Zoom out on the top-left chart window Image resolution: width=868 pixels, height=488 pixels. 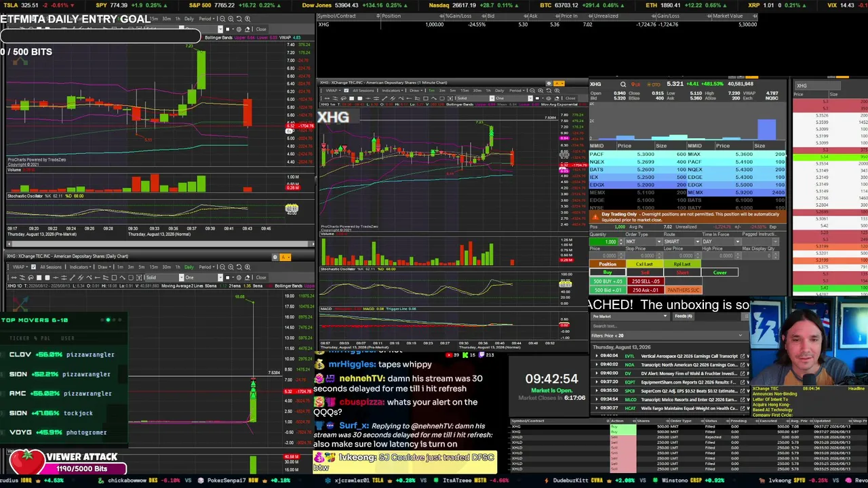click(222, 18)
